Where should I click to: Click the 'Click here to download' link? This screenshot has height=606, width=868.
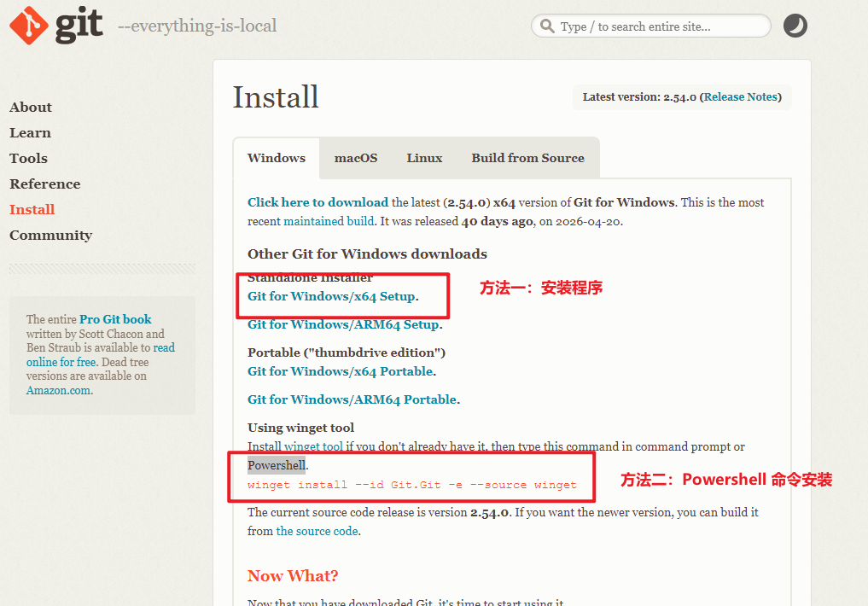pos(317,202)
